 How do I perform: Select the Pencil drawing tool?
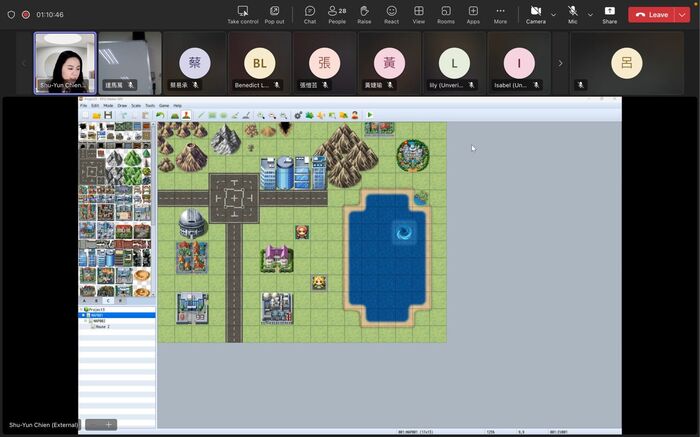coord(201,115)
